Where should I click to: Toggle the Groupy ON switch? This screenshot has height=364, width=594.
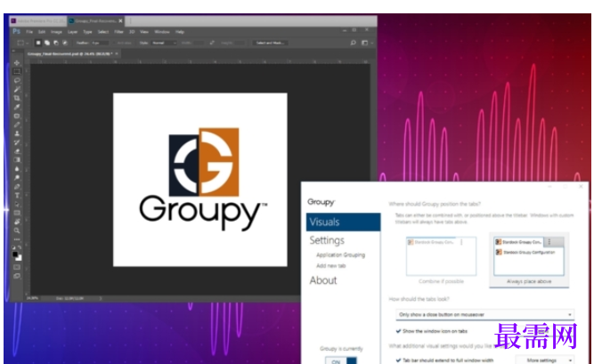click(341, 360)
